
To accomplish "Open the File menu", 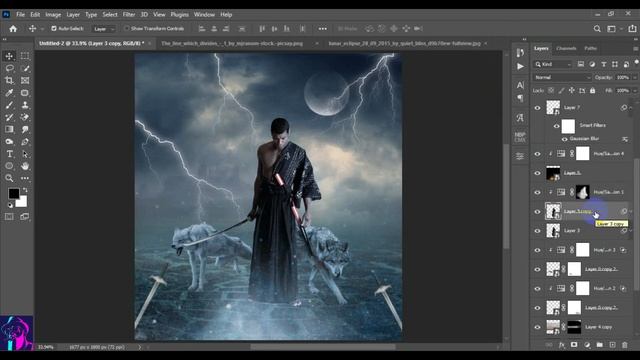I will [20, 14].
